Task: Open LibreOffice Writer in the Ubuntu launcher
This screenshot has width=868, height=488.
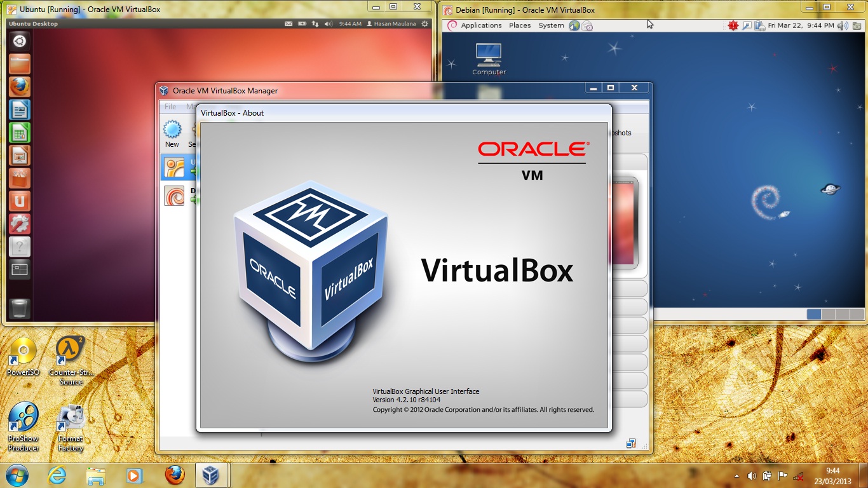Action: pos(20,110)
